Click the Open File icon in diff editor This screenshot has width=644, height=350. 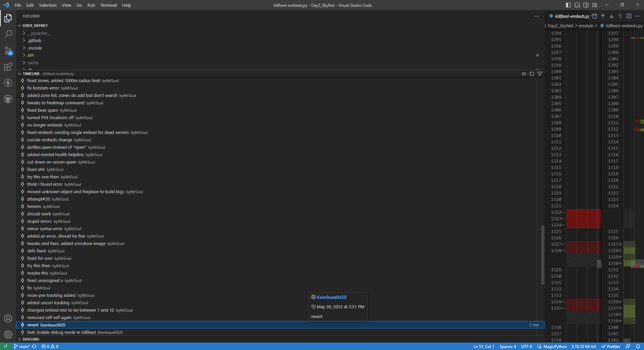coord(594,16)
